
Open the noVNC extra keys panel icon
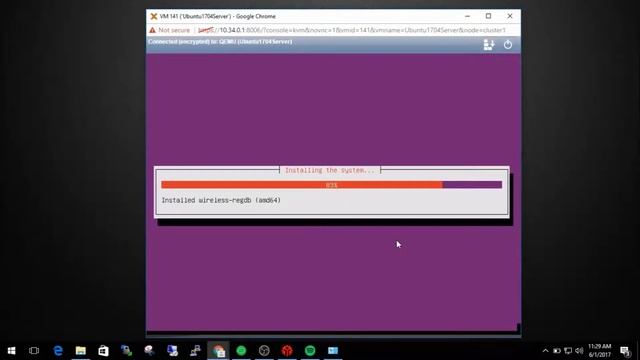[x=489, y=44]
